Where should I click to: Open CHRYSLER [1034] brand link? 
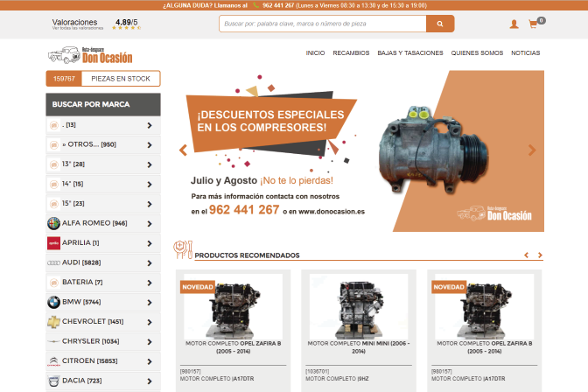point(90,341)
